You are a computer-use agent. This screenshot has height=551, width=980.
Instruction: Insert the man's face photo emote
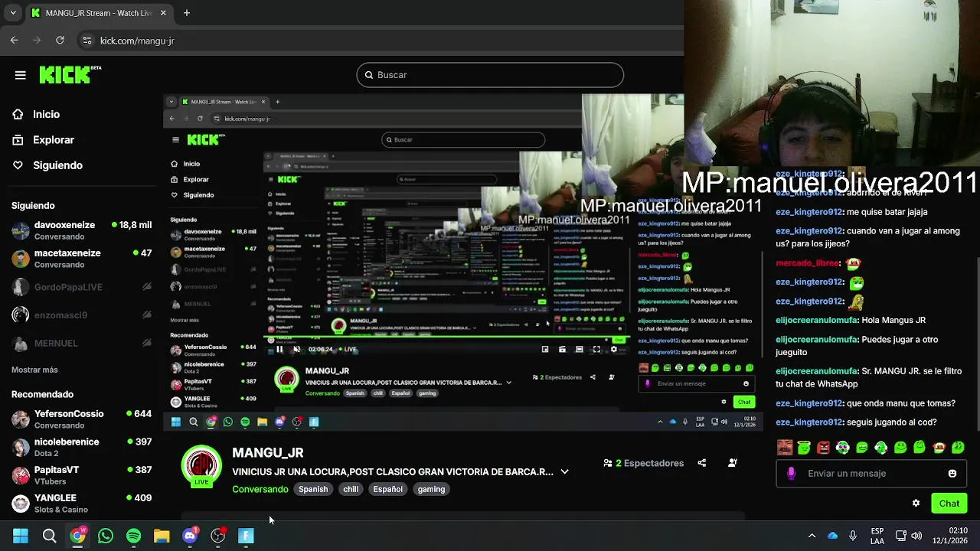pos(785,448)
